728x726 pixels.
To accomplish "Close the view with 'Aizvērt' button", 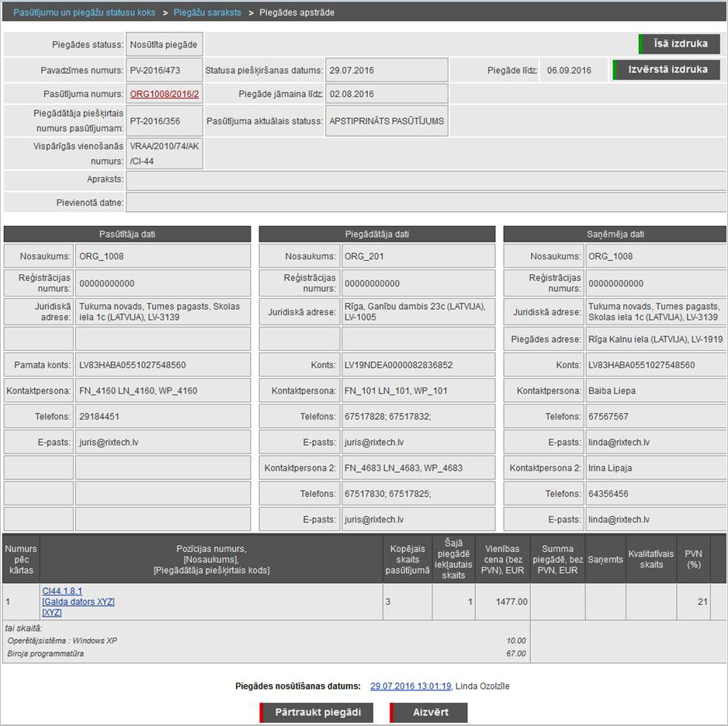I will 429,713.
